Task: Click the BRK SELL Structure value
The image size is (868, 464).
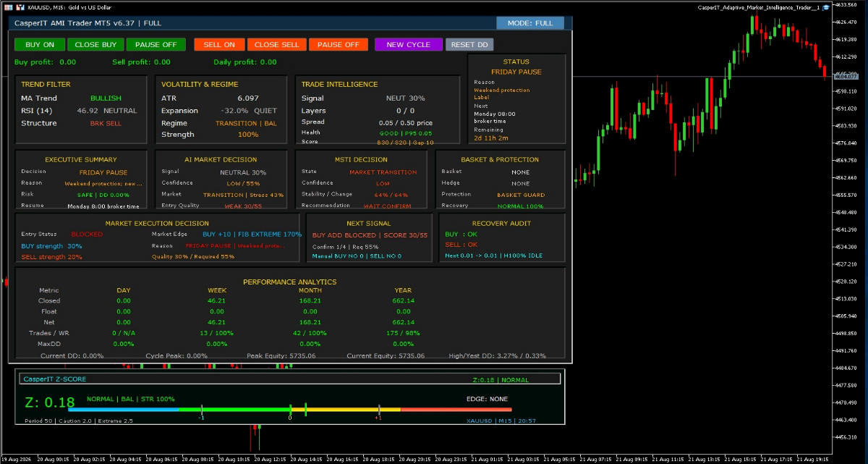Action: (106, 123)
